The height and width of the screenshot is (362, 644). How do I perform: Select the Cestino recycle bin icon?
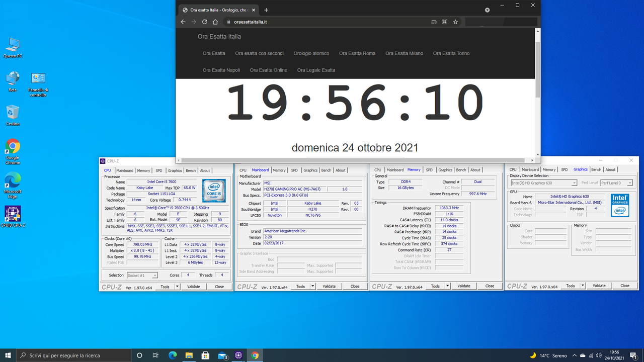[13, 115]
